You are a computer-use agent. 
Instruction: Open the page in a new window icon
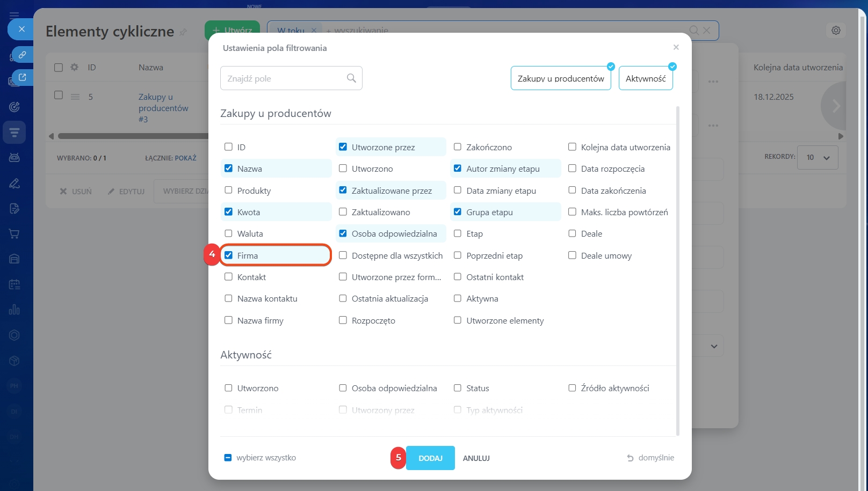[x=22, y=77]
